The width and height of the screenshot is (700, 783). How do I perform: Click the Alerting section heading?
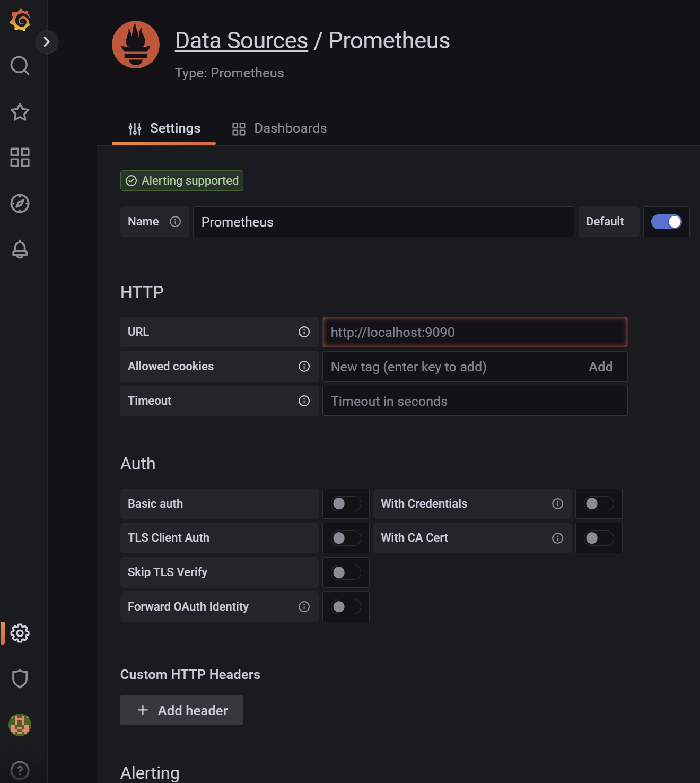pyautogui.click(x=150, y=773)
